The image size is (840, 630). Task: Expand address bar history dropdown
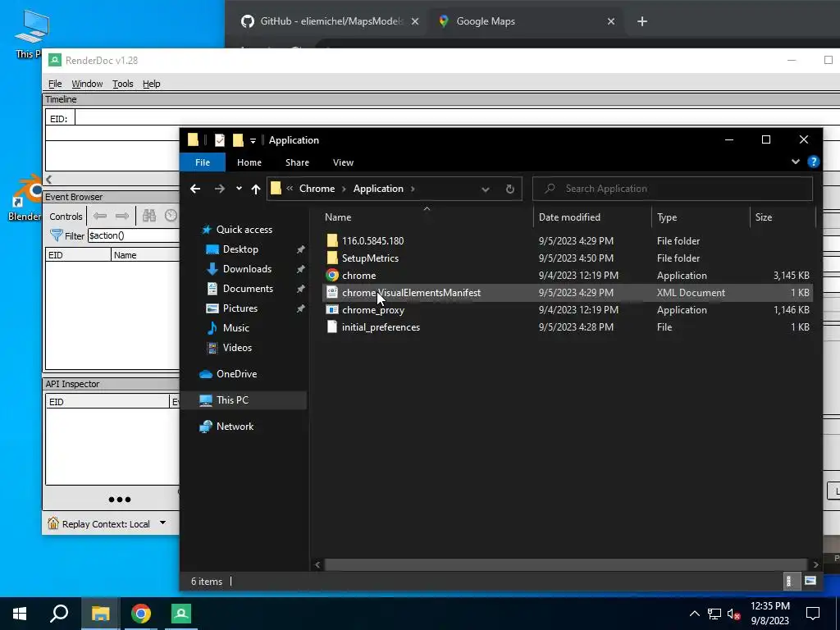(486, 189)
